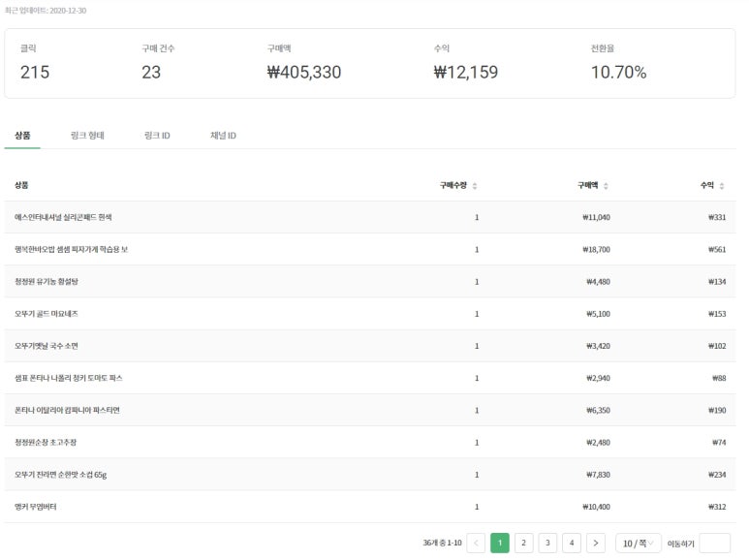749x560 pixels.
Task: Switch to the 채널 ID tab
Action: pyautogui.click(x=223, y=136)
